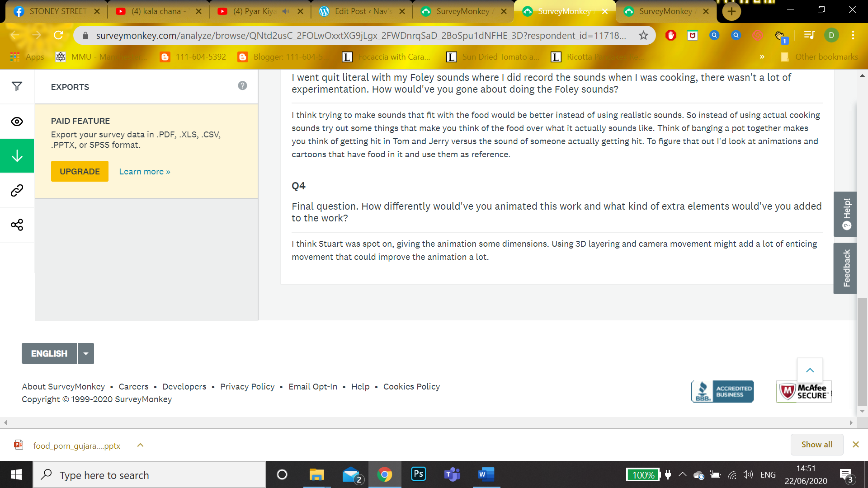The image size is (868, 488).
Task: Switch to the STONEY STREET Facebook tab
Action: 57,11
